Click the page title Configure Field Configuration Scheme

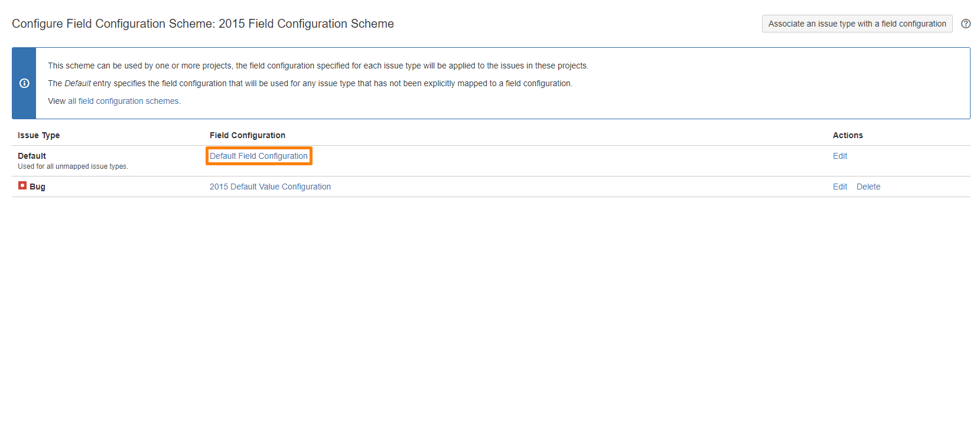point(203,24)
